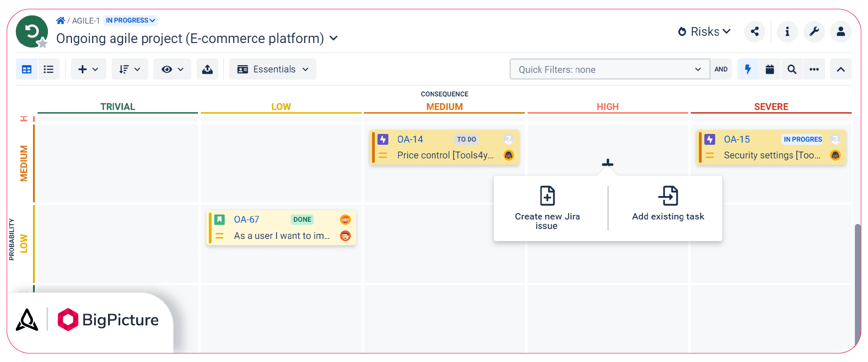The height and width of the screenshot is (362, 868).
Task: Open the add plus menu
Action: pos(88,69)
